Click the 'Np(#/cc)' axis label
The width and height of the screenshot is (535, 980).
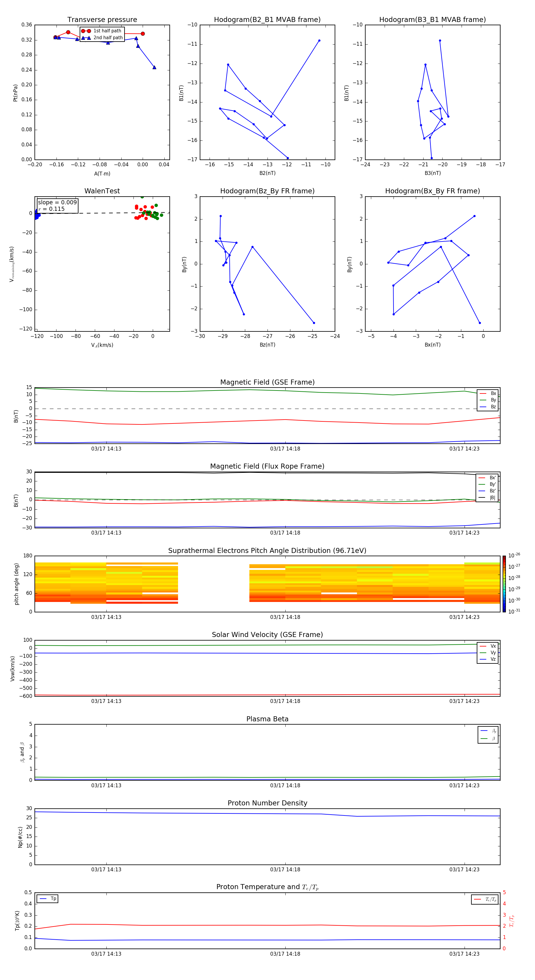(x=20, y=837)
